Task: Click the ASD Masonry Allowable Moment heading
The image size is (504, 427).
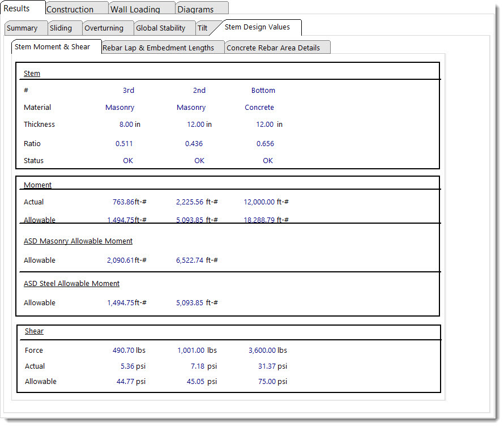Action: [78, 241]
